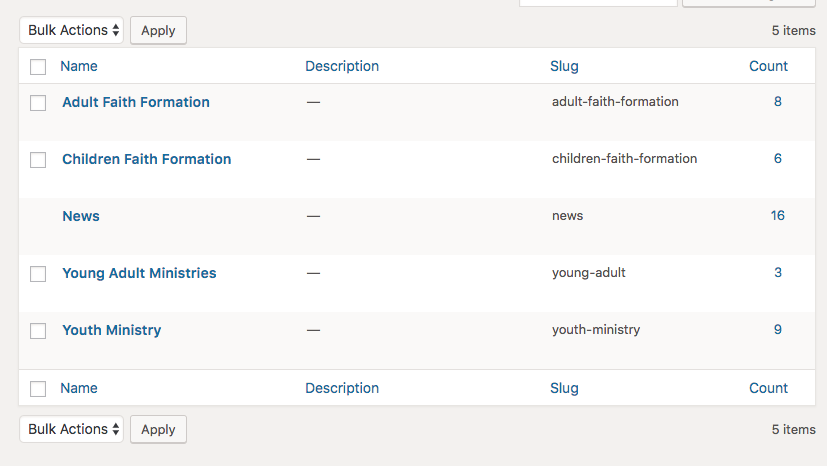Check the Adult Faith Formation row checkbox
This screenshot has width=827, height=466.
click(x=38, y=102)
